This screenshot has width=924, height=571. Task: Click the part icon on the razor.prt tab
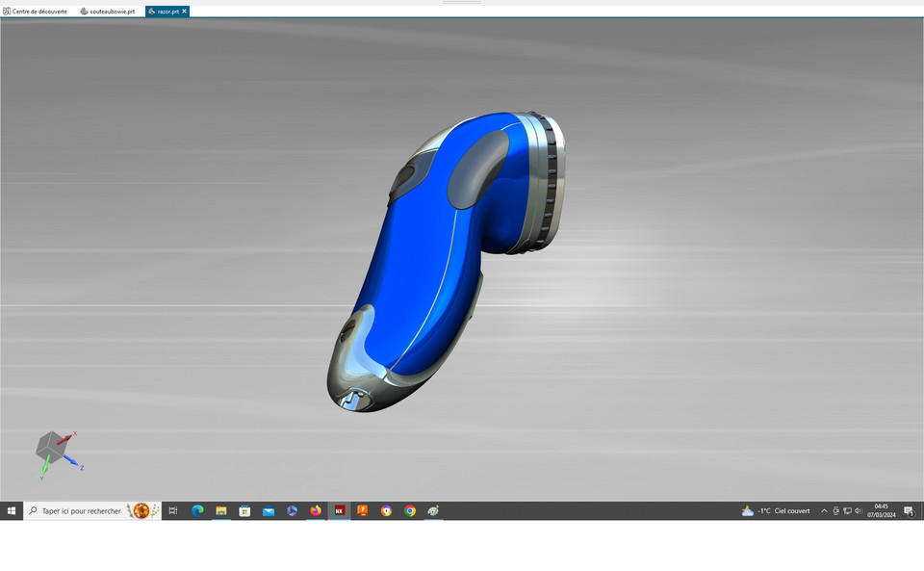152,12
